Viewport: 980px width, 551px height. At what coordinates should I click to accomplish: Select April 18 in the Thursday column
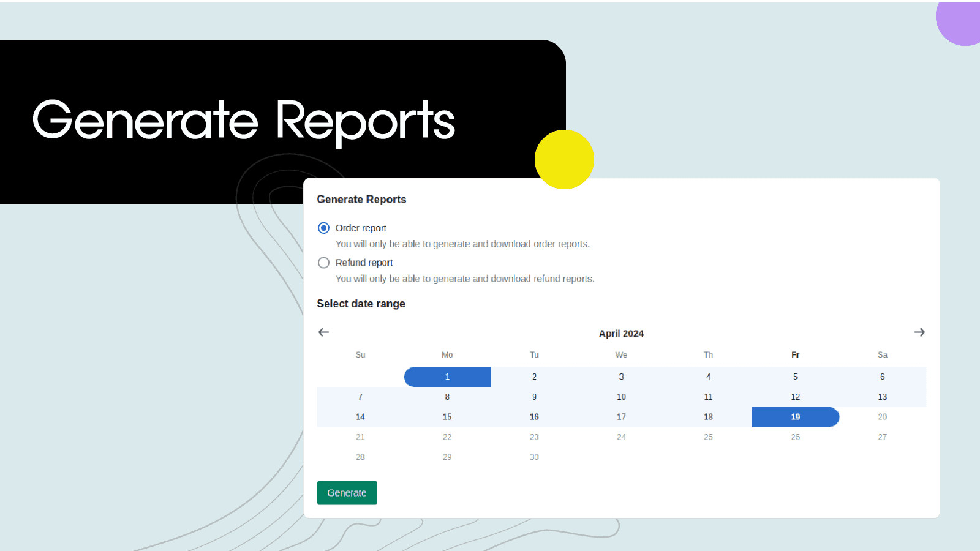tap(708, 417)
